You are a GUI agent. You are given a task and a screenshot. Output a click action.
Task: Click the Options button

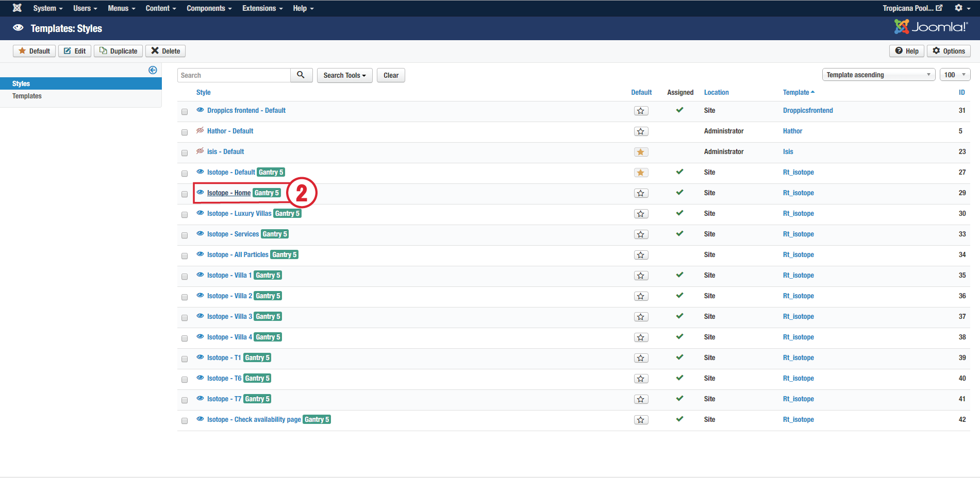[949, 51]
